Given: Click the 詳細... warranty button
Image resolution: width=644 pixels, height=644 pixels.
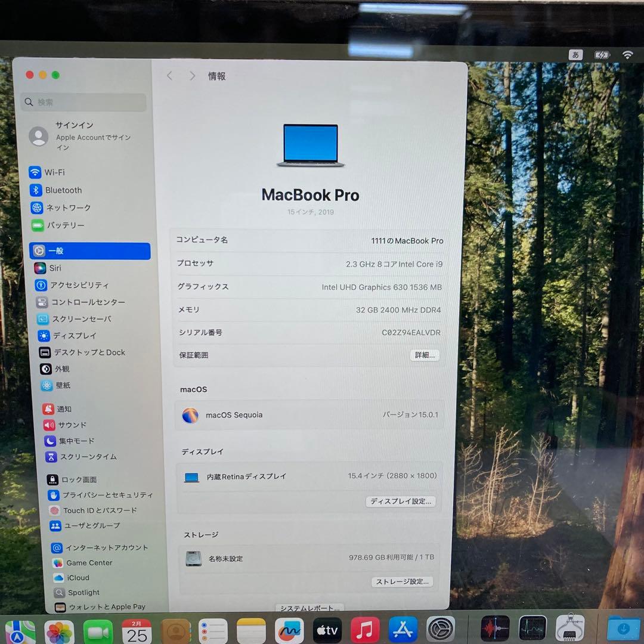Looking at the screenshot, I should [425, 355].
